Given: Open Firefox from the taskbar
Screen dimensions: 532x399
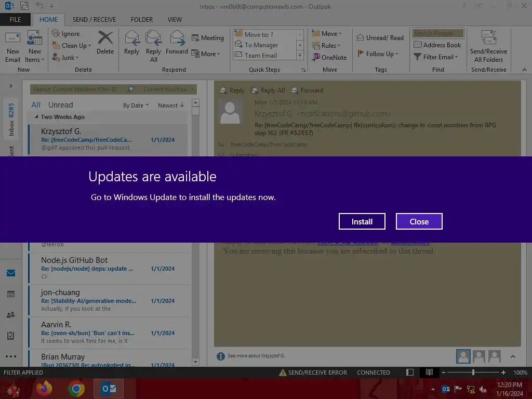Looking at the screenshot, I should (44, 389).
